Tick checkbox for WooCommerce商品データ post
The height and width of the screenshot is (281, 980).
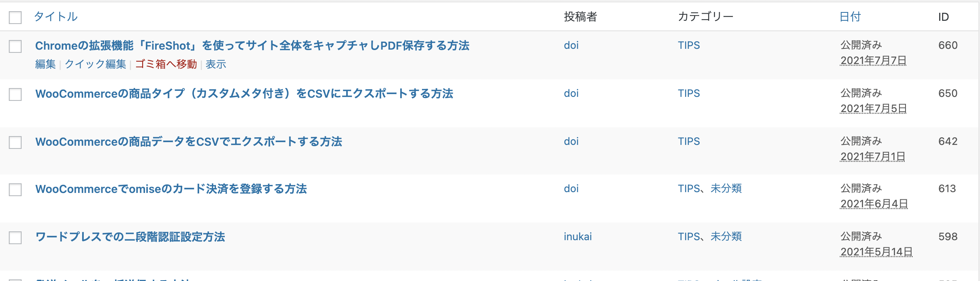[15, 143]
